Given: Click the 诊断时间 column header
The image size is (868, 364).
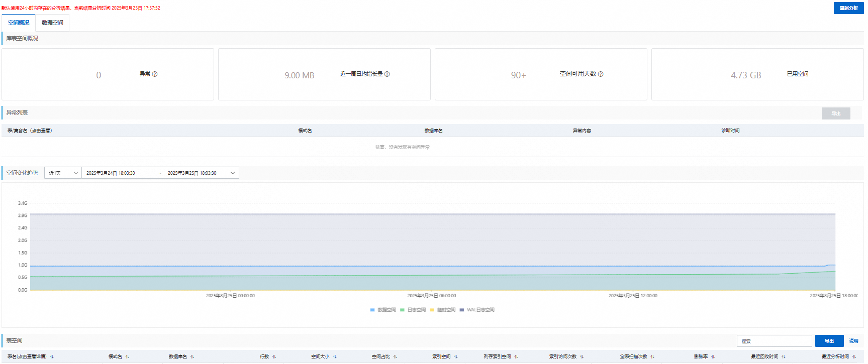Looking at the screenshot, I should click(730, 131).
